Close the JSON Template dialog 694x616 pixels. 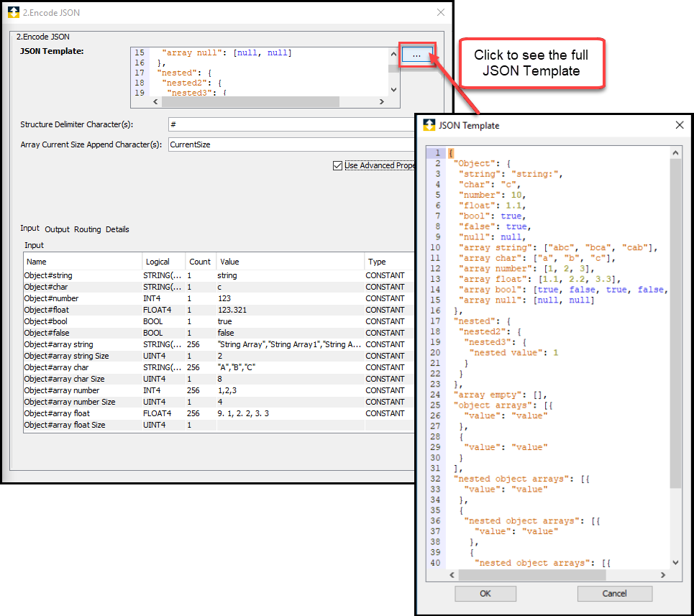point(679,125)
